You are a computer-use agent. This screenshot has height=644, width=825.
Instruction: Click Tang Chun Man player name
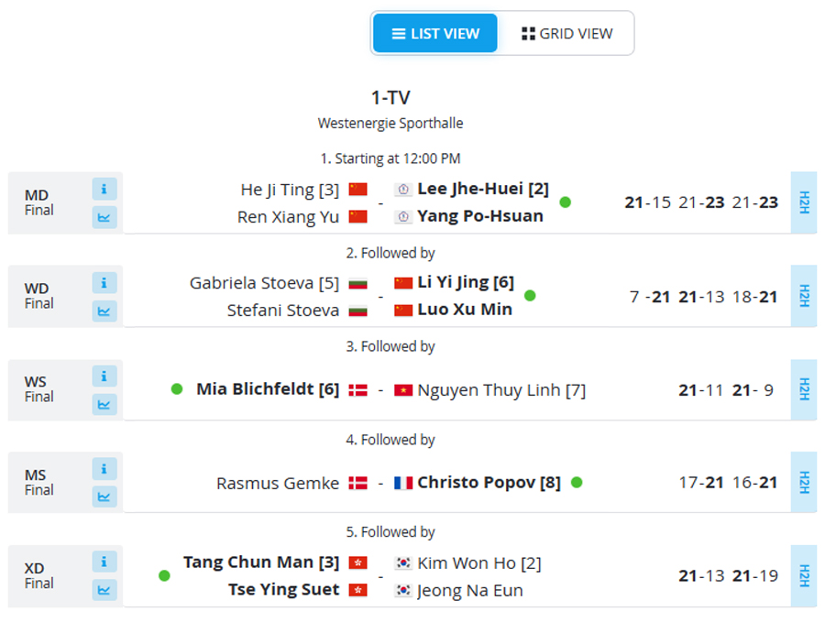(261, 562)
